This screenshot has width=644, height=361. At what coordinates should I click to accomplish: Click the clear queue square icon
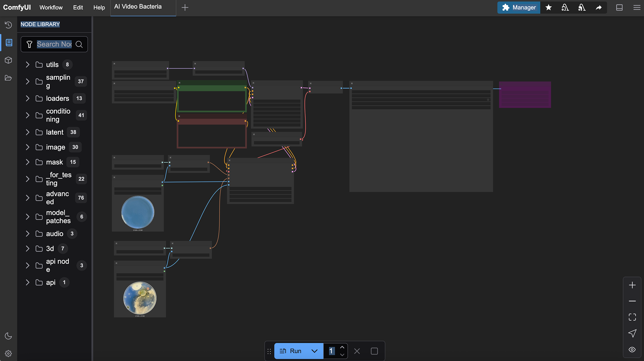click(374, 351)
